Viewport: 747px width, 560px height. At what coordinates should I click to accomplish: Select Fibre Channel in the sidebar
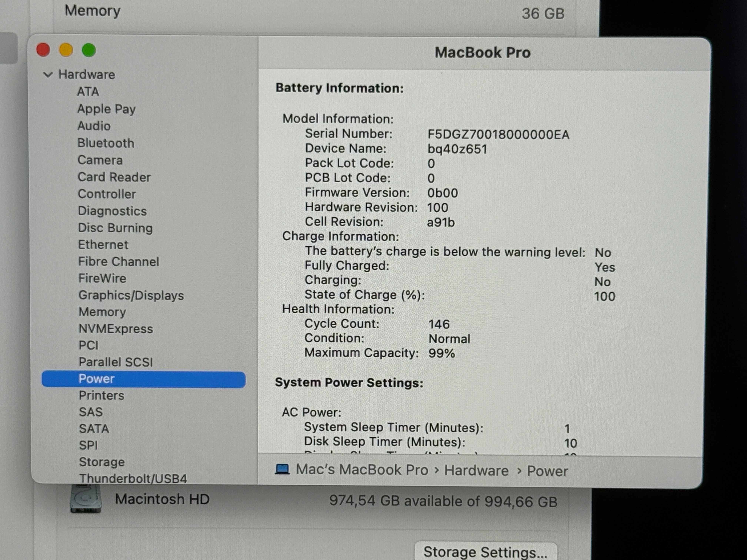(119, 262)
